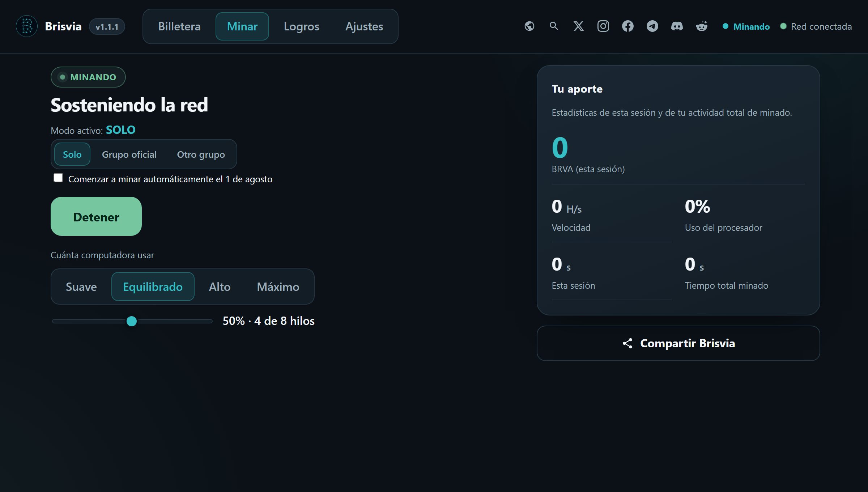Click the Red conectada status
Viewport: 868px width, 492px height.
click(x=816, y=26)
